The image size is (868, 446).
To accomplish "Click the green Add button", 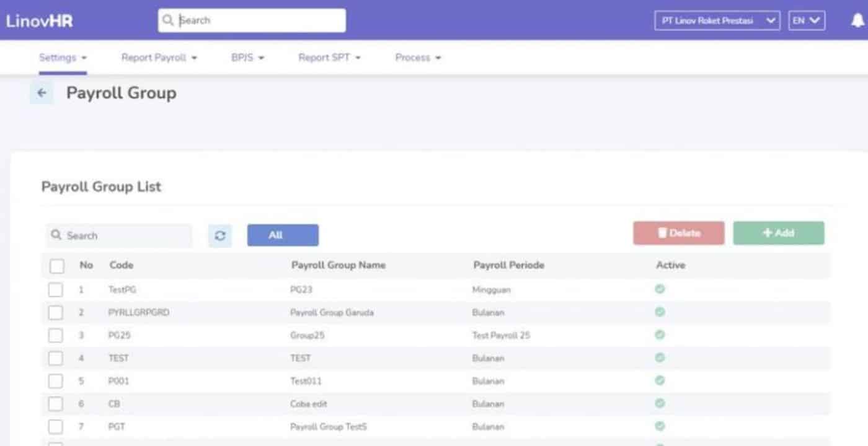I will coord(779,233).
